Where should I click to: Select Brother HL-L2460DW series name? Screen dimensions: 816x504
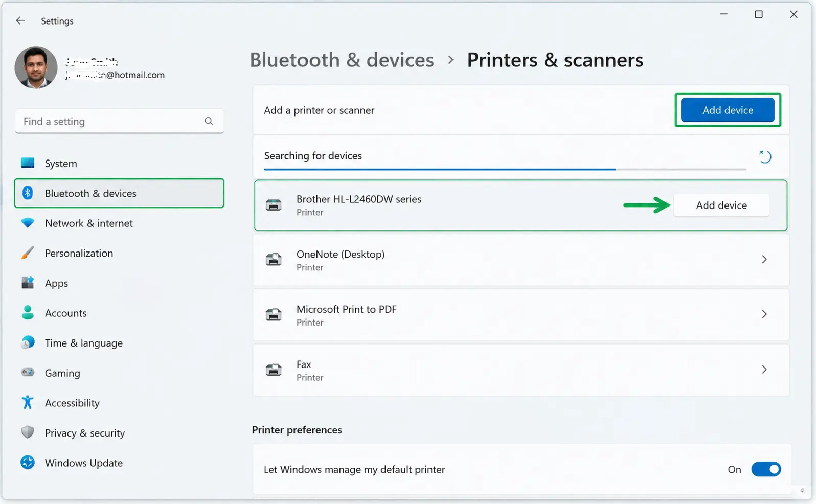click(x=359, y=199)
